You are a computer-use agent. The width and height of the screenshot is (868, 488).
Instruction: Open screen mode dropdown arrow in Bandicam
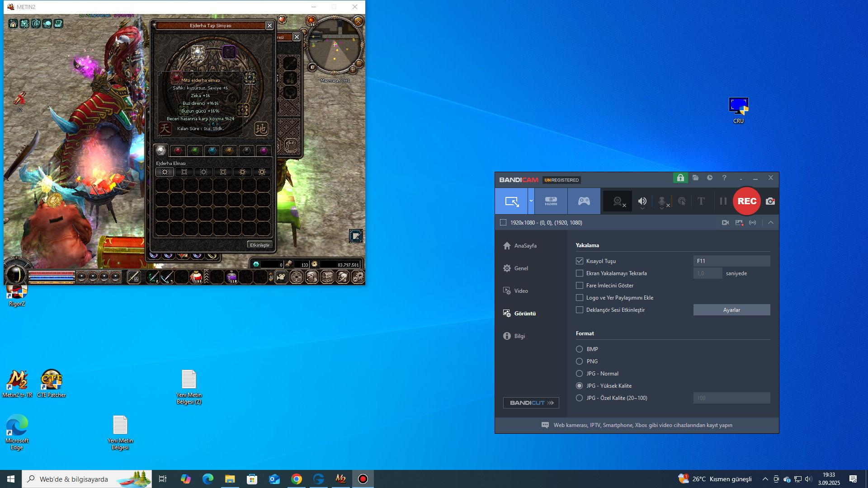click(531, 202)
